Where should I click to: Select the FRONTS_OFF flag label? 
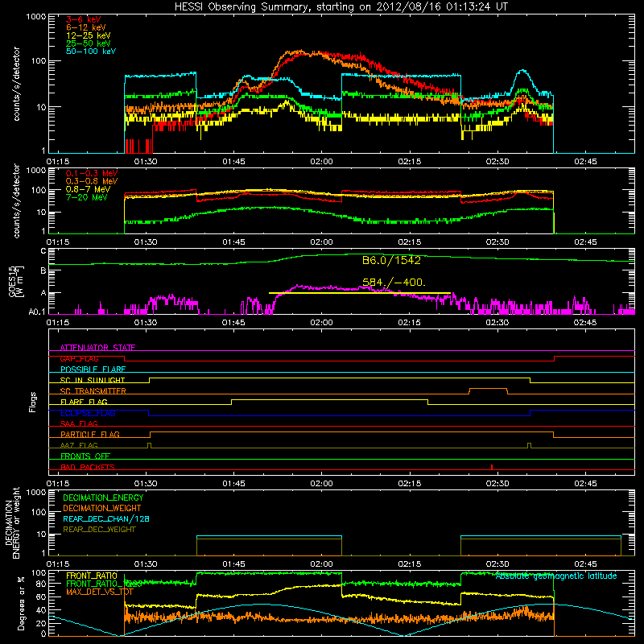85,456
